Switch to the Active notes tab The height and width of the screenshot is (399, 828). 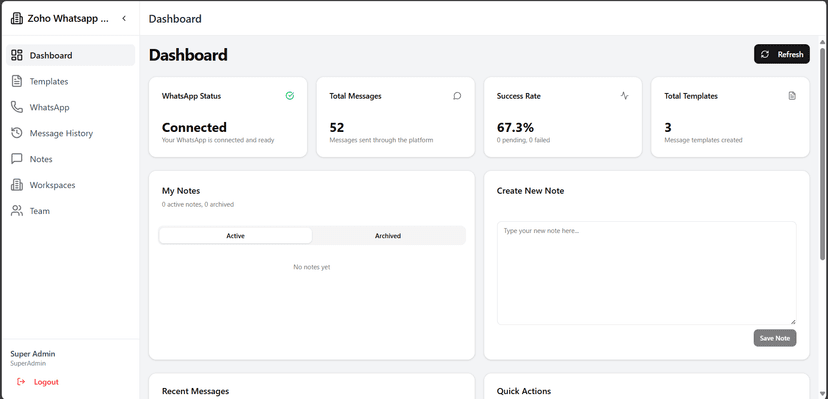[x=236, y=236]
